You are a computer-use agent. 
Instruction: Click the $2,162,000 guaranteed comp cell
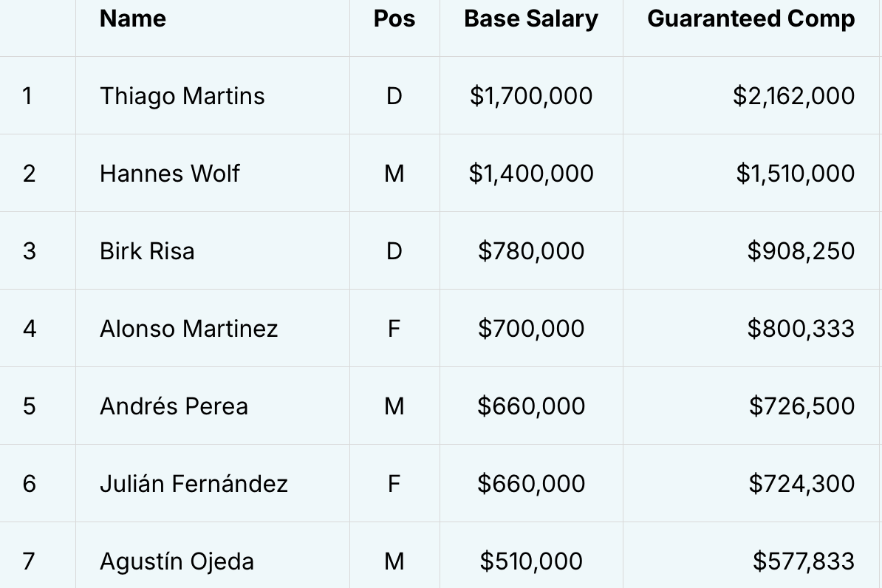tap(793, 96)
